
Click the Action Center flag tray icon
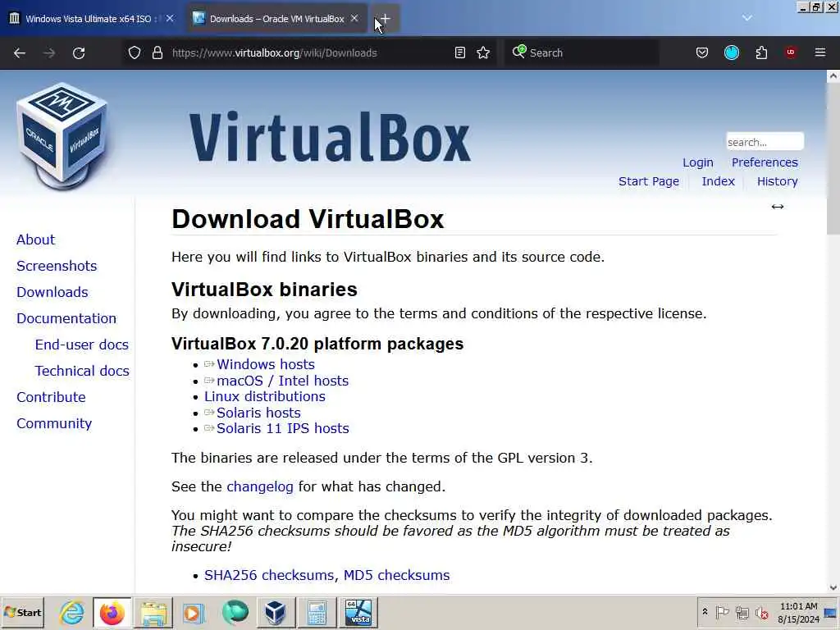(722, 612)
